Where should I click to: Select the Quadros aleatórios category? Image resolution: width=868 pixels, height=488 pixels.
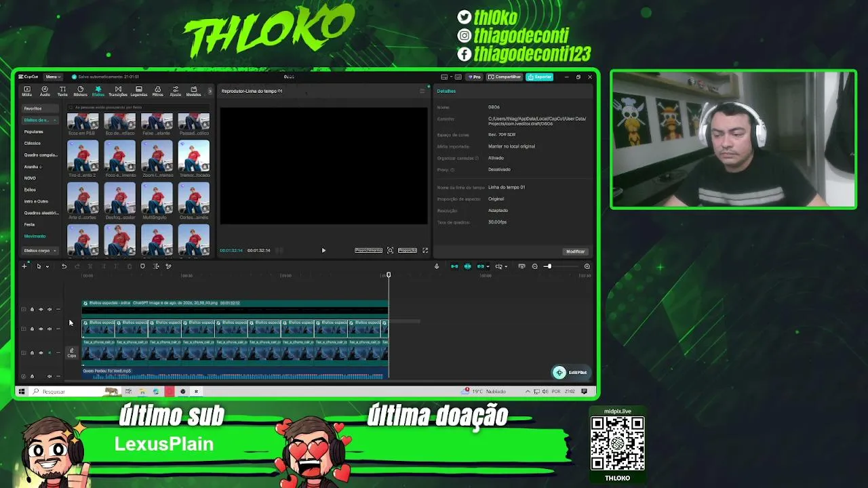41,213
